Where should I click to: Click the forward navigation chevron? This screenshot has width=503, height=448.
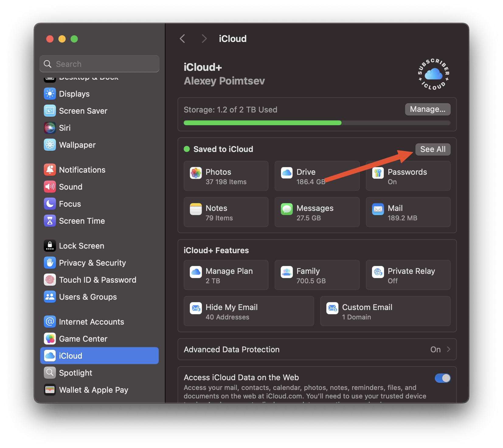click(x=204, y=38)
